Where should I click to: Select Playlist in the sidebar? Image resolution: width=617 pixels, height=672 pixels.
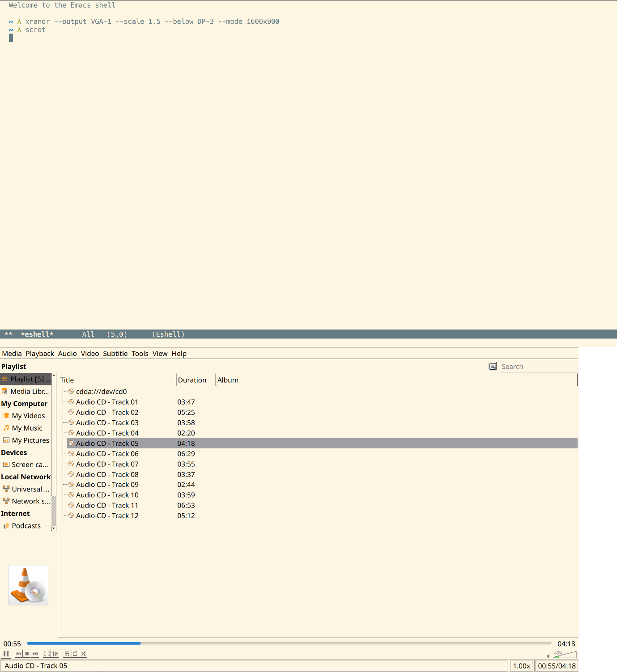coord(26,379)
